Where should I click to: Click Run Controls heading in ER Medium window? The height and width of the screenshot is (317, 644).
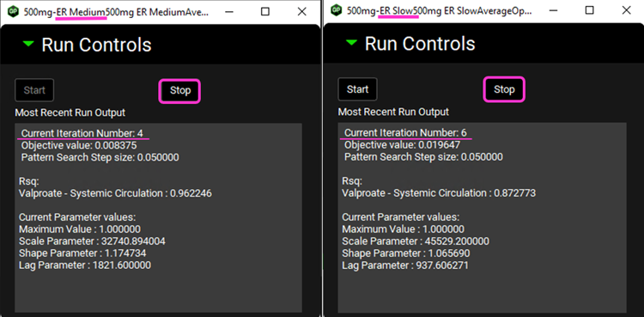pos(96,45)
